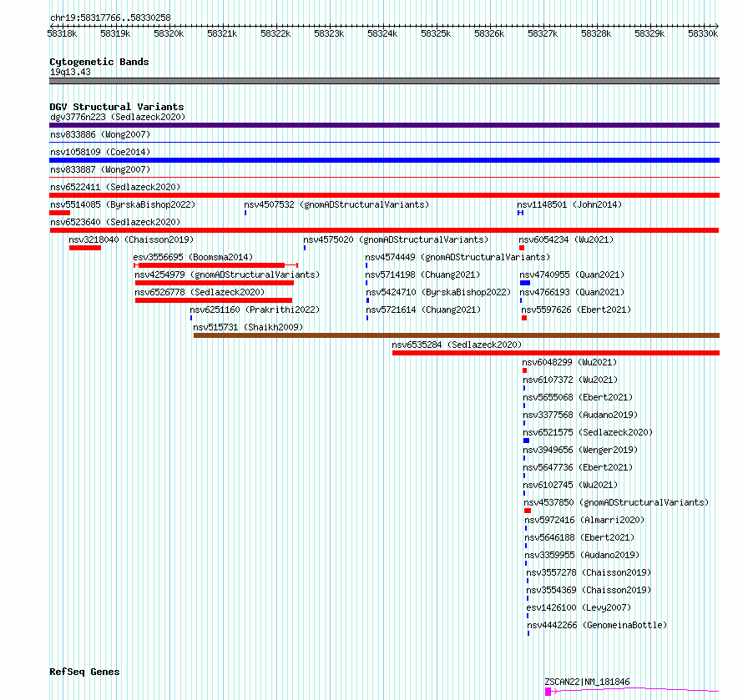Viewport: 743px width, 700px height.
Task: Open nsv6522411 (Sedlazeck2020) variant
Action: point(115,187)
